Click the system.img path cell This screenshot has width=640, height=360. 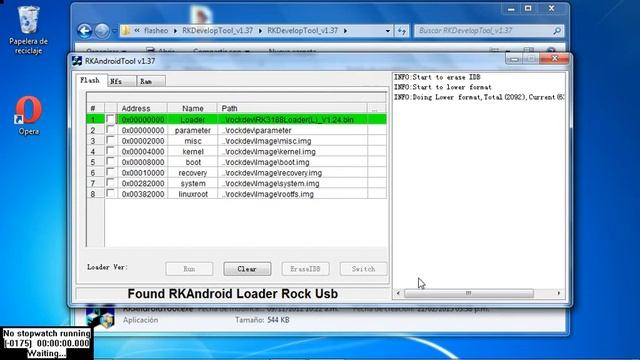292,183
